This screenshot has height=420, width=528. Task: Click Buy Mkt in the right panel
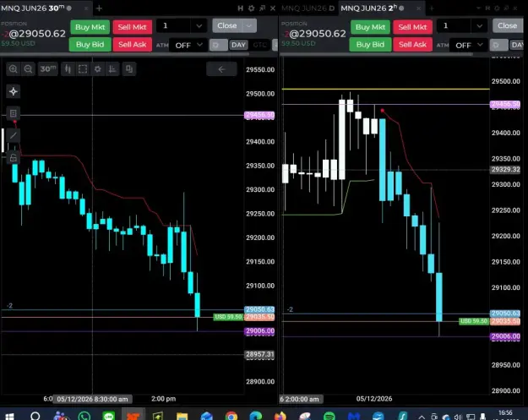pyautogui.click(x=370, y=27)
